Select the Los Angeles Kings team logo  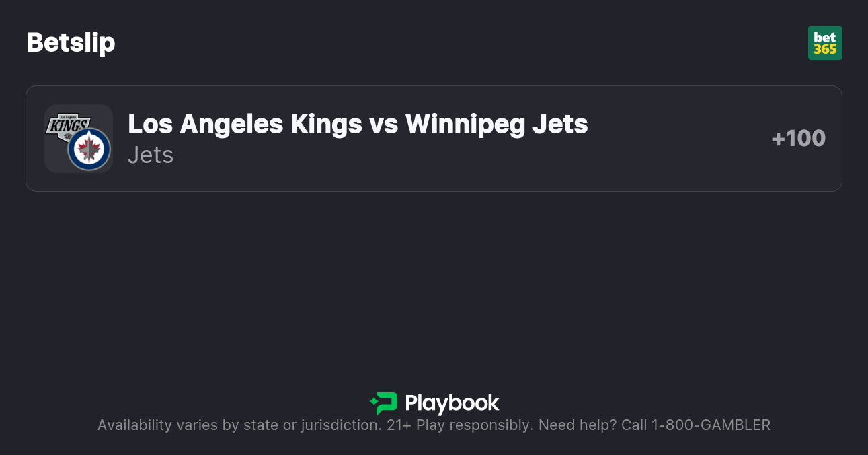(67, 125)
